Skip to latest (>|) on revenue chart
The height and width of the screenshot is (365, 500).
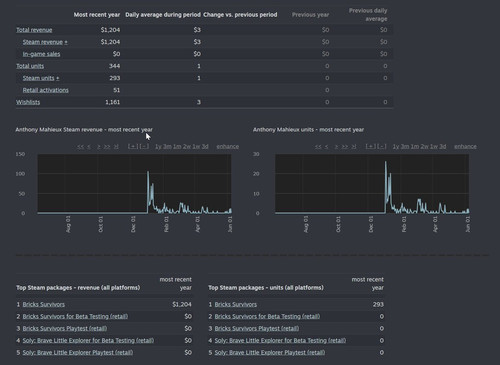pos(116,147)
